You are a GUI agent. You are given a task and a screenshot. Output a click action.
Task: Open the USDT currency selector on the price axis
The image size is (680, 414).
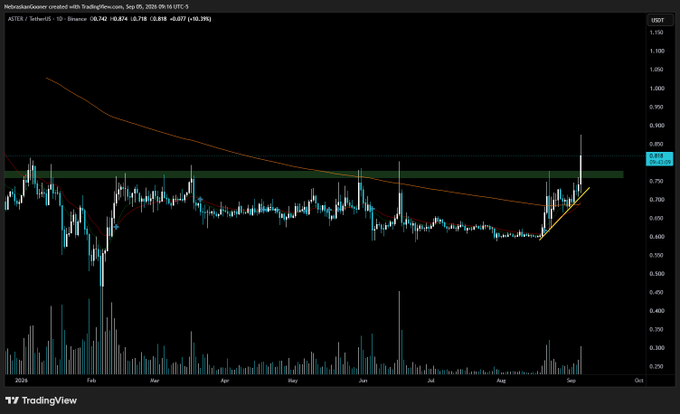point(658,20)
